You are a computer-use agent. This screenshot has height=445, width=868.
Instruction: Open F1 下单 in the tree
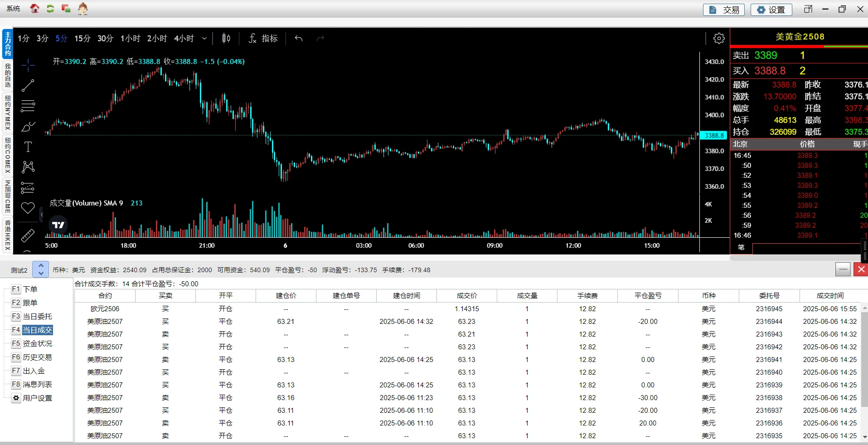tap(24, 289)
